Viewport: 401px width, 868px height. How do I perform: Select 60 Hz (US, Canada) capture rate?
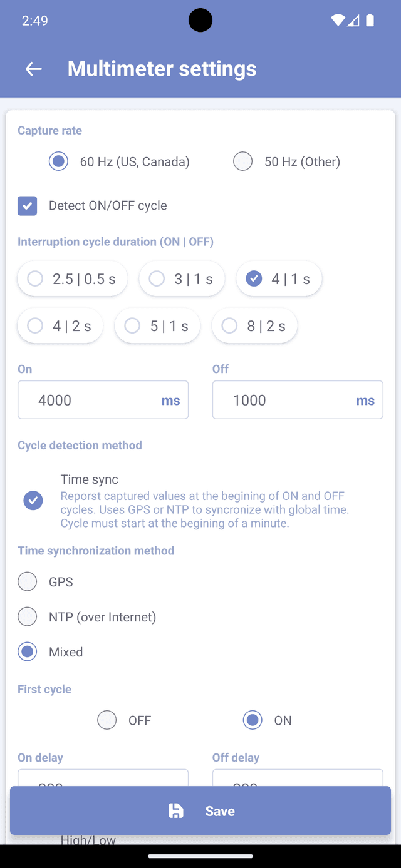coord(59,161)
